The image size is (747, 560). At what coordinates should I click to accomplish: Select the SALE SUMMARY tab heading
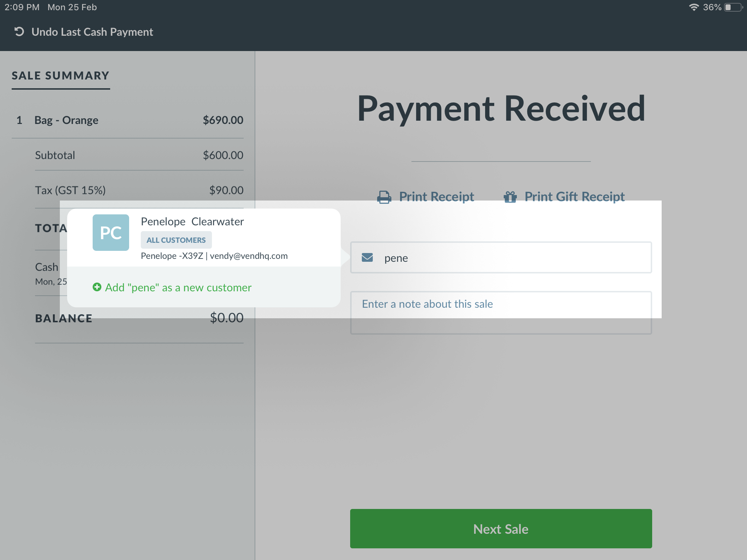click(x=61, y=76)
